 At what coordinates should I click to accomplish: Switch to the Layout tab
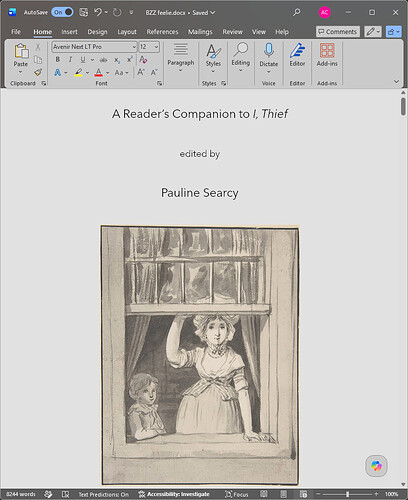click(x=127, y=32)
